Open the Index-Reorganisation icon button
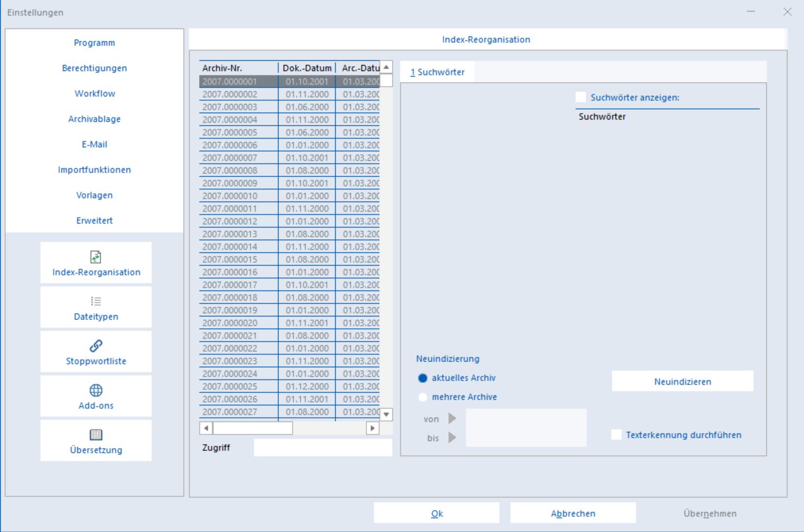 pos(96,263)
